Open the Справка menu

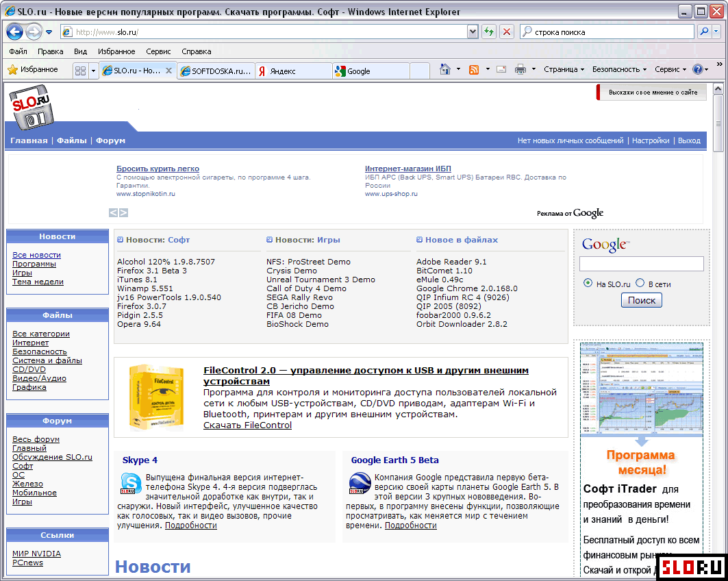pos(197,51)
